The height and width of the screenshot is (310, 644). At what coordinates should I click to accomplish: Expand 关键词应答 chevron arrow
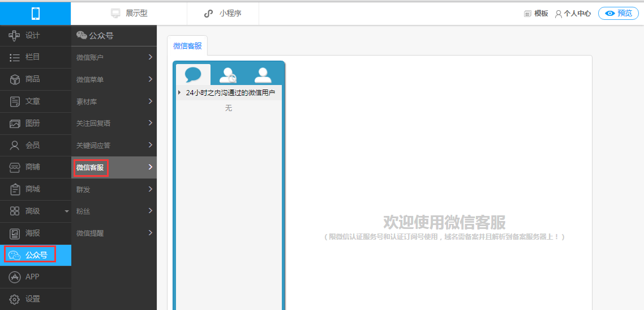151,145
